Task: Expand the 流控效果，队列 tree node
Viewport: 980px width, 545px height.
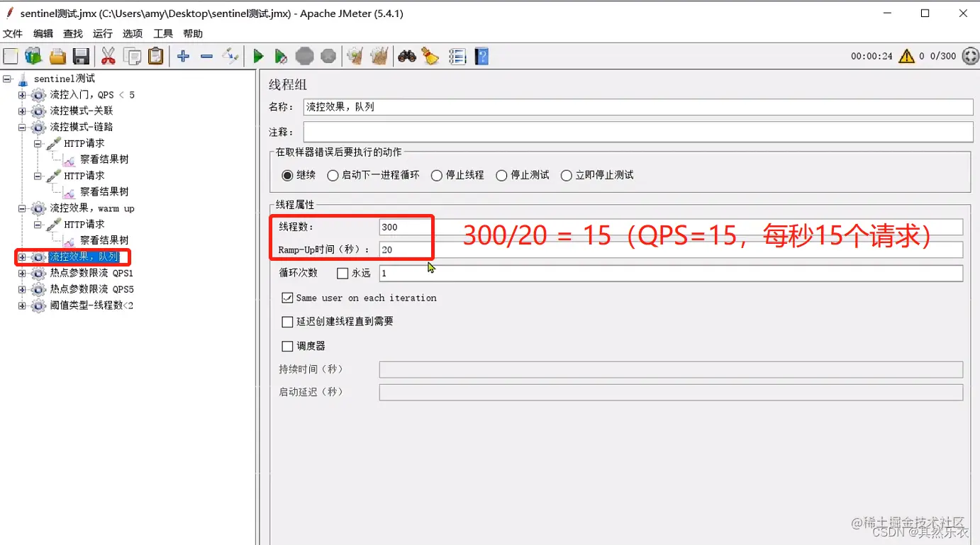Action: 22,257
